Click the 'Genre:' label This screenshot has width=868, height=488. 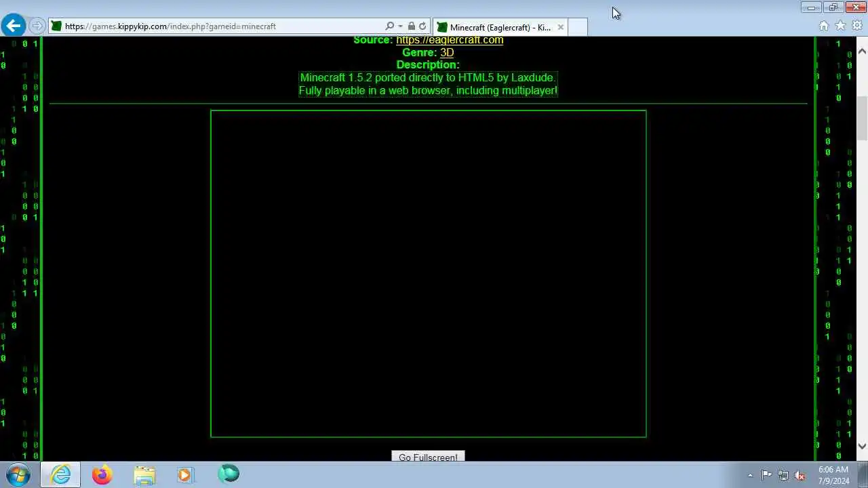pos(419,52)
